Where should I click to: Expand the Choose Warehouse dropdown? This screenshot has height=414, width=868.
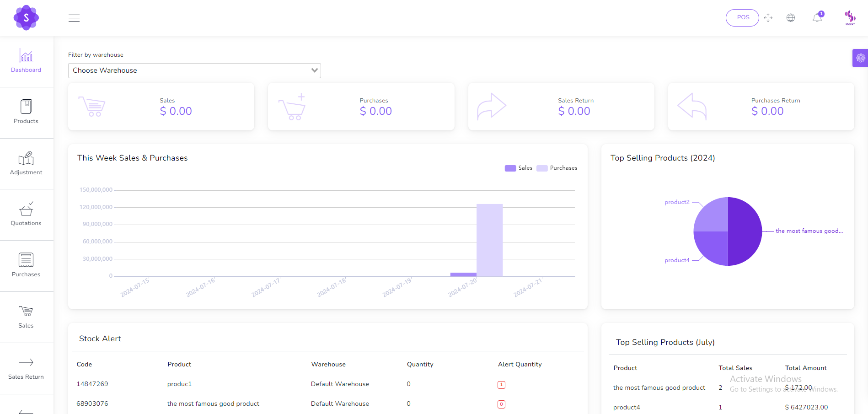pyautogui.click(x=194, y=70)
